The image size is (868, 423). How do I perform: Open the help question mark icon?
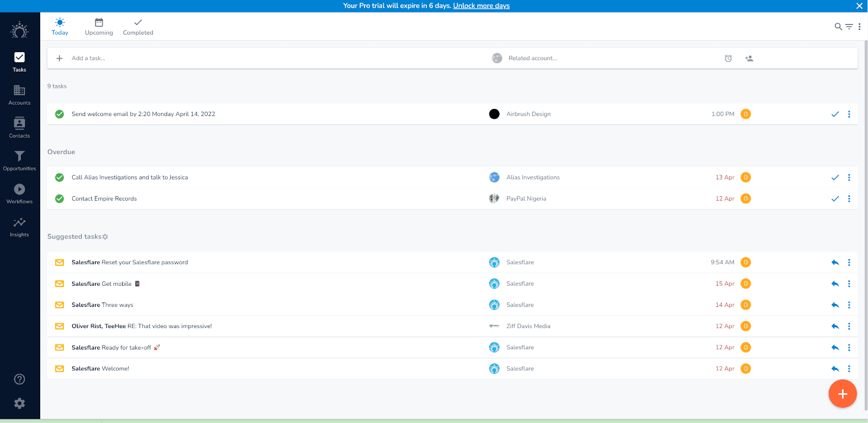click(x=20, y=379)
